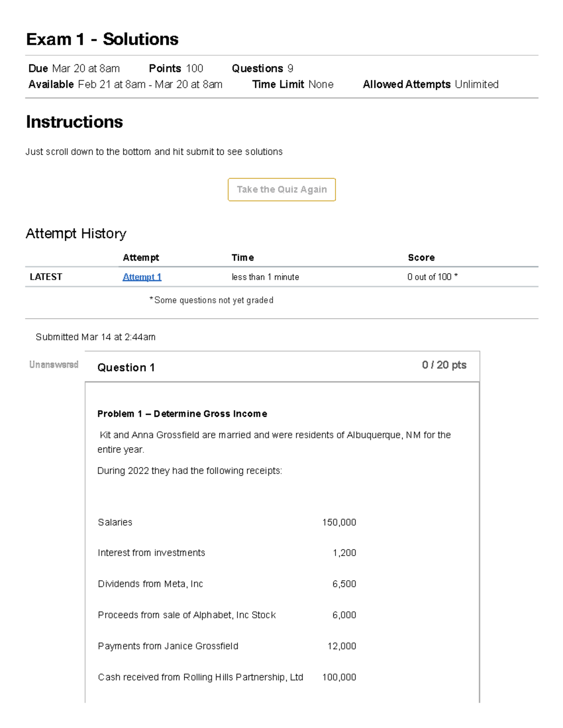
Task: Click the Unanswered status label
Action: coord(53,365)
